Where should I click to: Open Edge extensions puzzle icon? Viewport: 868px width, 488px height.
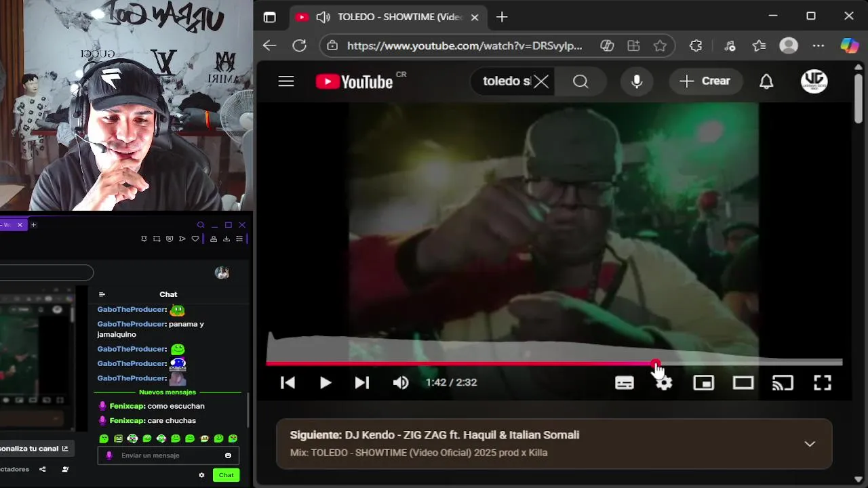696,45
